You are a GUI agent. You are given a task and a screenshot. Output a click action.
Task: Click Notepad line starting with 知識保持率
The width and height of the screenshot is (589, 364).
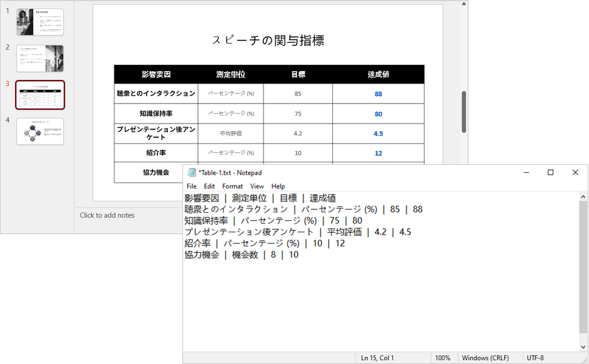[273, 220]
